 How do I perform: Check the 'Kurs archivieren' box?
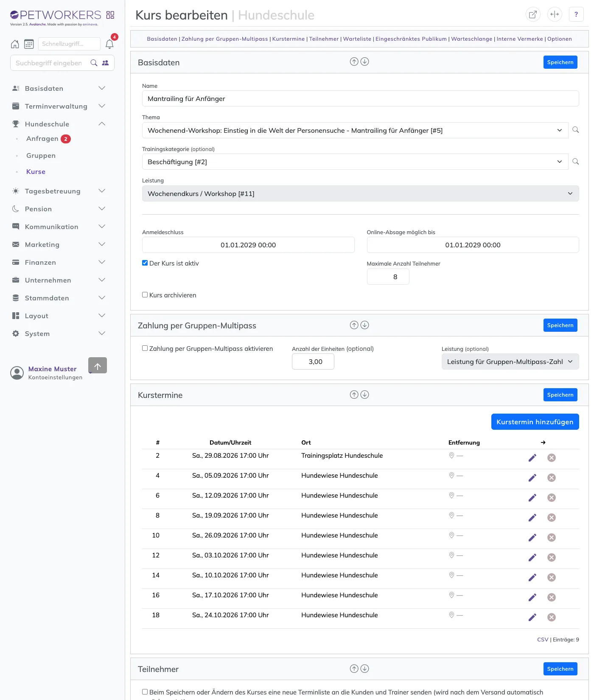[x=145, y=295]
